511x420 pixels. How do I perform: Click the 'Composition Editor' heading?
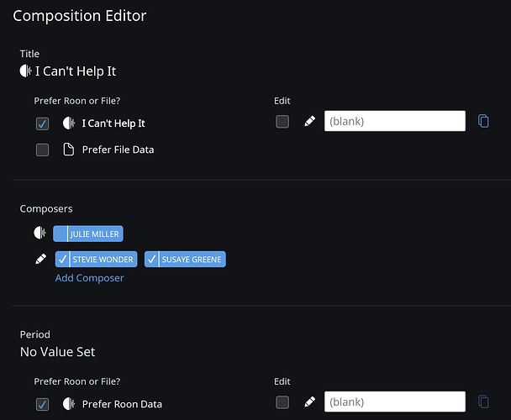click(x=80, y=16)
